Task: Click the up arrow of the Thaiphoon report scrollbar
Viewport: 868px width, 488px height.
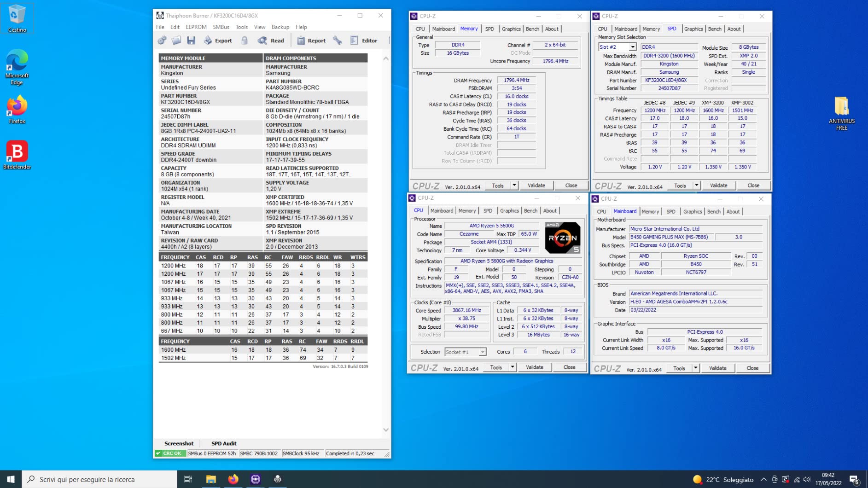Action: click(x=386, y=58)
